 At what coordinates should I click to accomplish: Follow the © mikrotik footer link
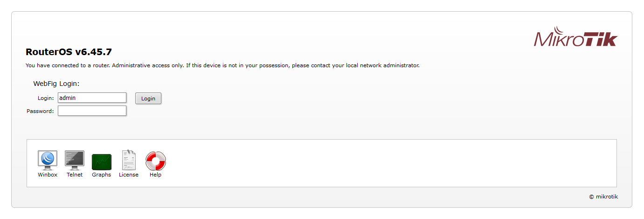click(x=603, y=197)
